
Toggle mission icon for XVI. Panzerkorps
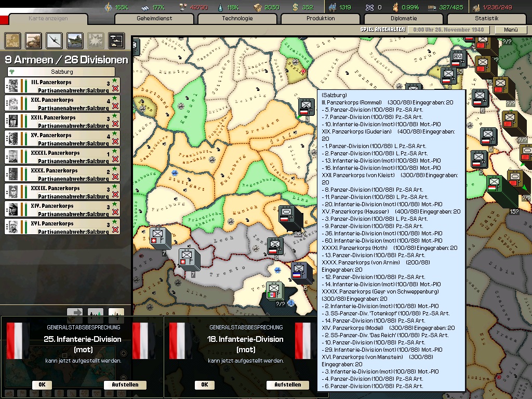point(115,230)
